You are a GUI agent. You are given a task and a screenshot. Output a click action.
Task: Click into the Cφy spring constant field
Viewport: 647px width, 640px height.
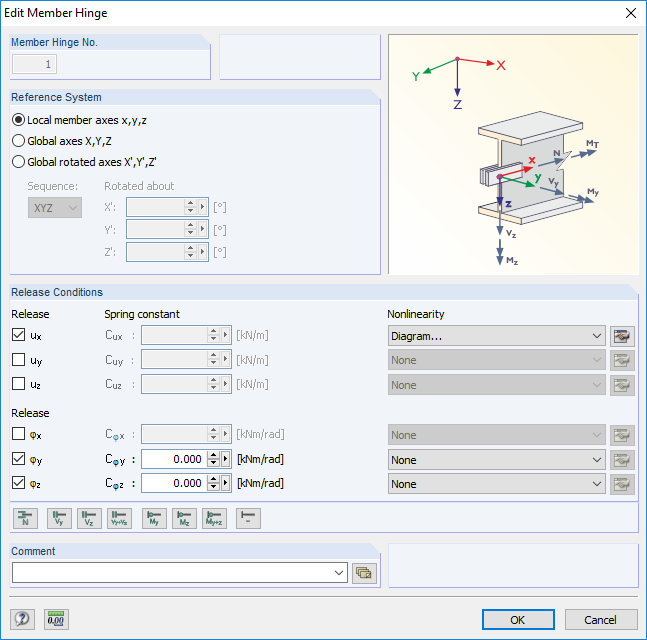[174, 459]
